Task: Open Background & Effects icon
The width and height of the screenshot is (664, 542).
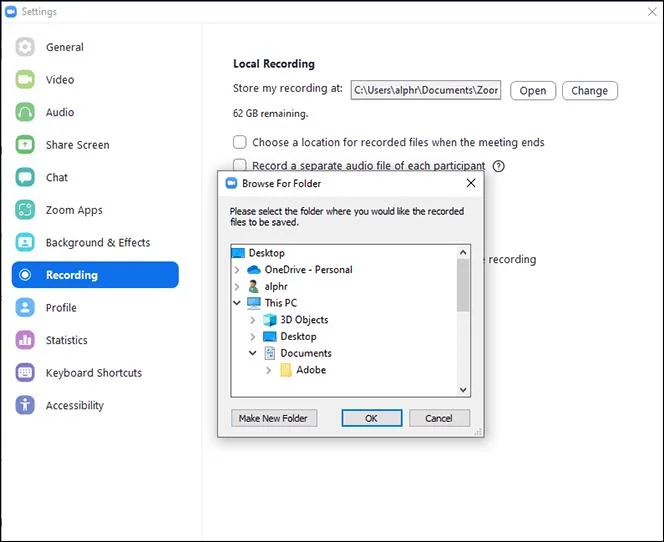Action: (x=25, y=243)
